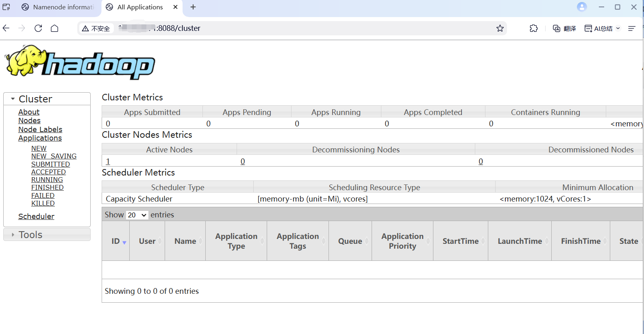Filter applications by FINISHED state
Screen dimensions: 644x334
pyautogui.click(x=47, y=187)
